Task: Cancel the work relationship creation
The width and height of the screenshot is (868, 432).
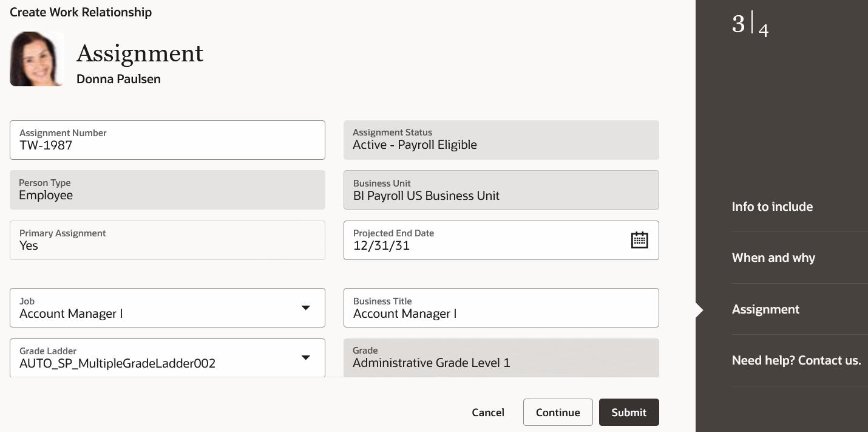Action: [x=487, y=413]
